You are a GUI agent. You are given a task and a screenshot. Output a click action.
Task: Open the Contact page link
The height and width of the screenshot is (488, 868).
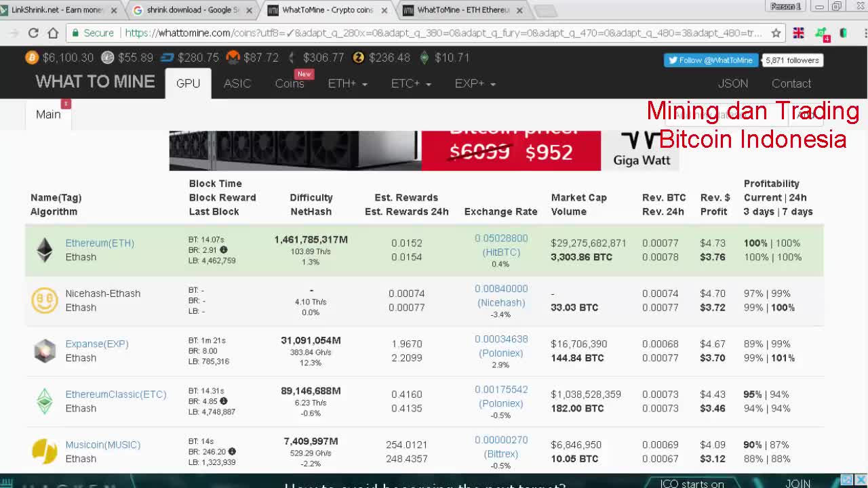[x=791, y=83]
